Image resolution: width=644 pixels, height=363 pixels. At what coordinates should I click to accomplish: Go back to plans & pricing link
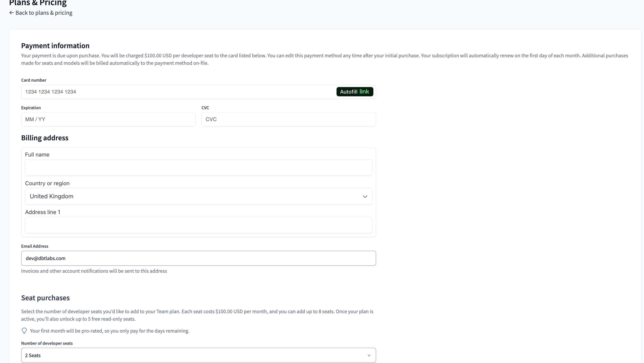tap(44, 13)
